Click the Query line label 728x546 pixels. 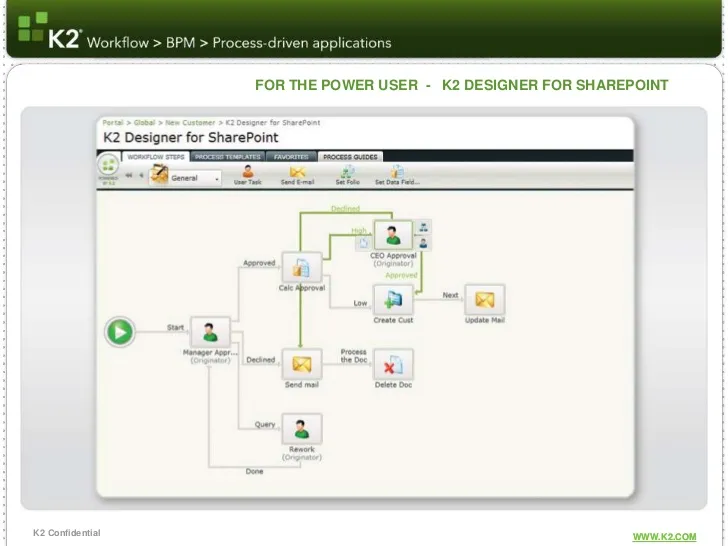(x=265, y=424)
